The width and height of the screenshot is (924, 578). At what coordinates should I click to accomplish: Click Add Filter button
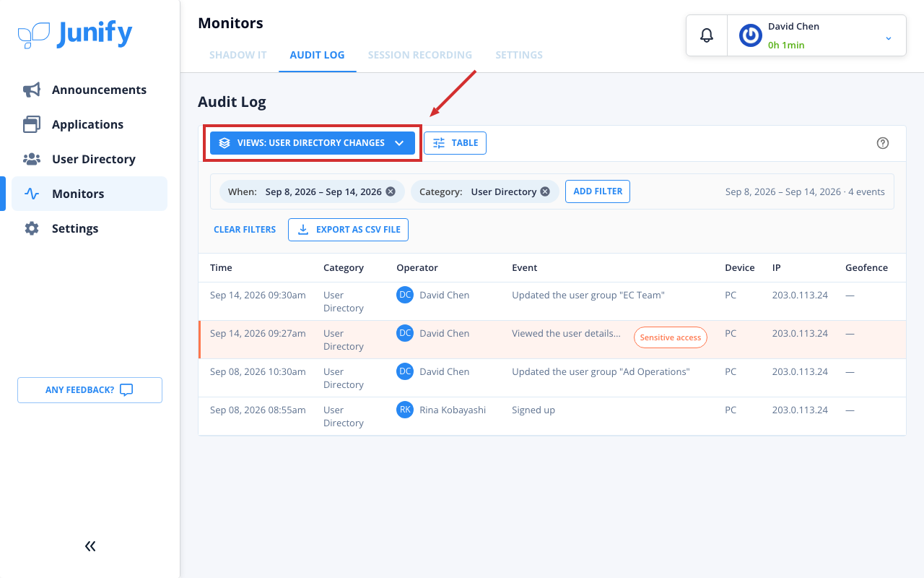(x=598, y=191)
